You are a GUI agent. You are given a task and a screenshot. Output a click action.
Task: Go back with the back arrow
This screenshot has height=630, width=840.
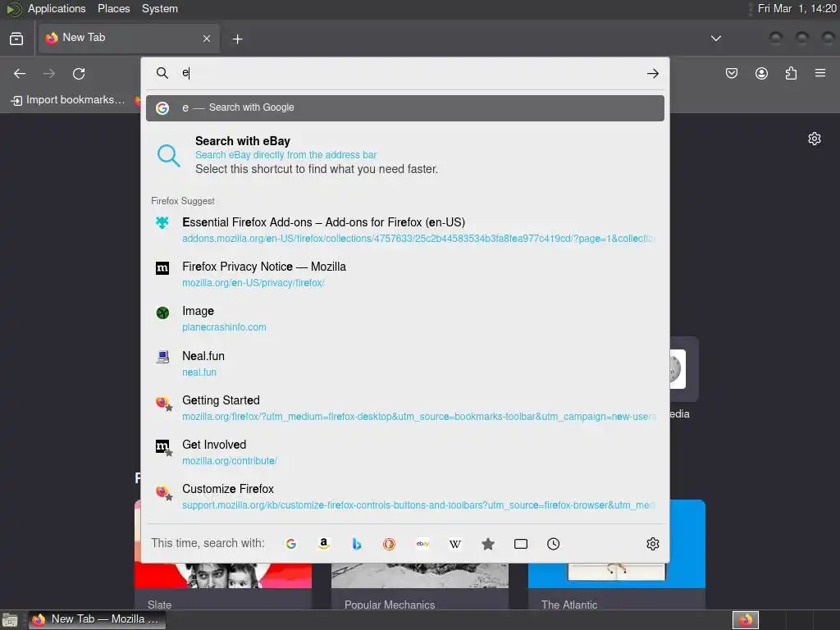tap(20, 73)
